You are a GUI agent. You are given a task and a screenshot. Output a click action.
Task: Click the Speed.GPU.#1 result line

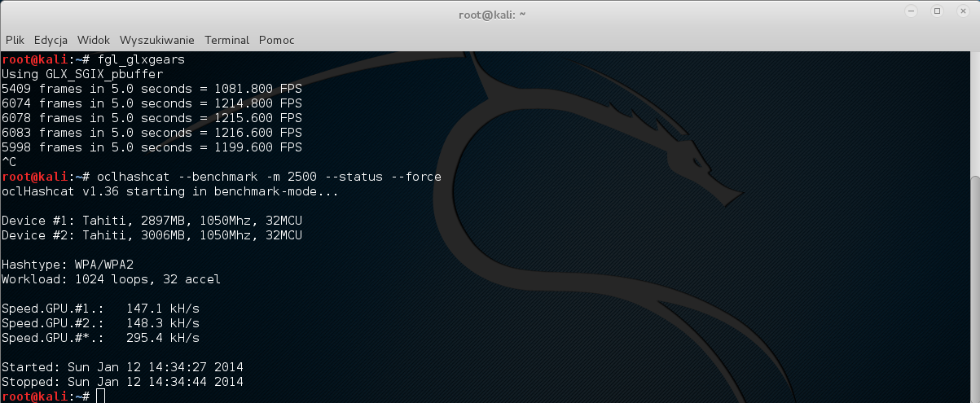[x=100, y=309]
